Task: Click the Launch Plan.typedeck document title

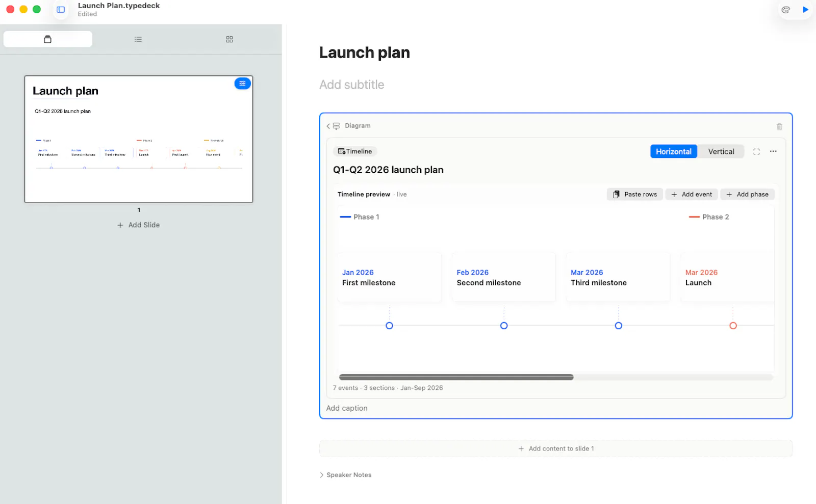Action: 119,6
